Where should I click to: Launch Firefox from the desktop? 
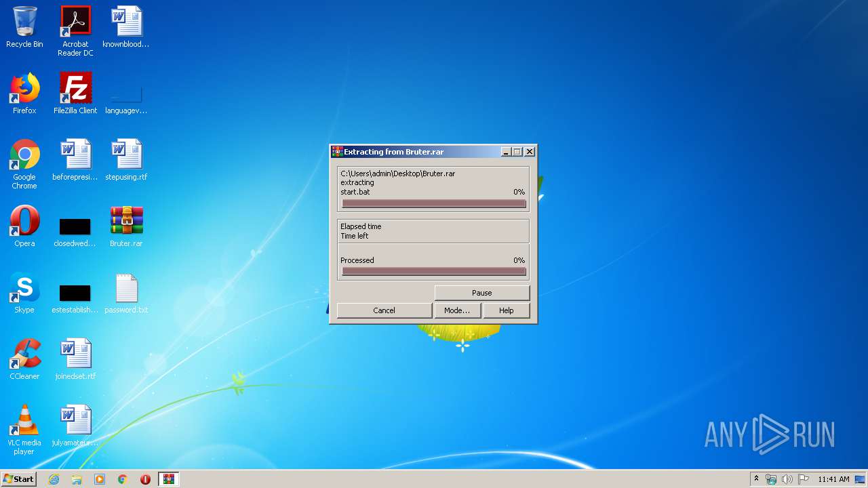24,94
